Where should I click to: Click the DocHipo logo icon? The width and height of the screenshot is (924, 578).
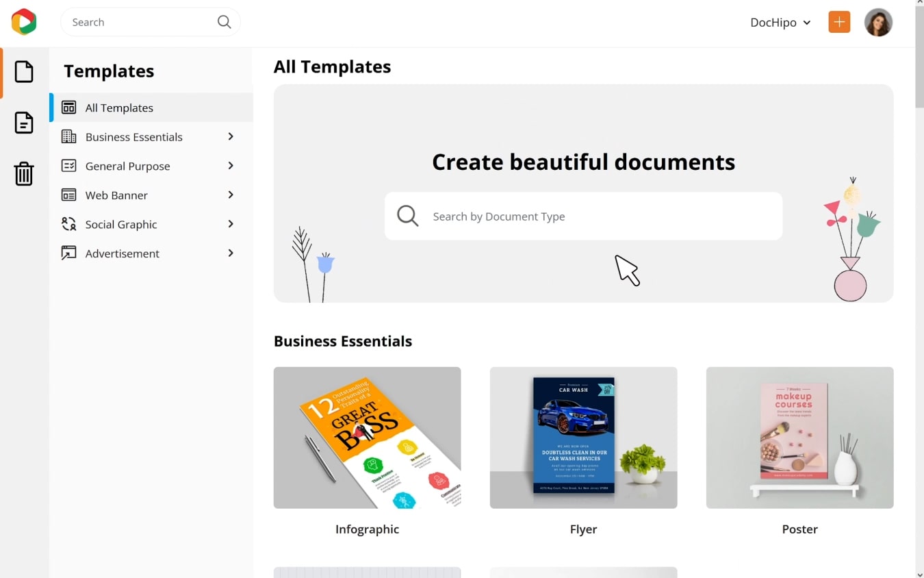(x=24, y=22)
